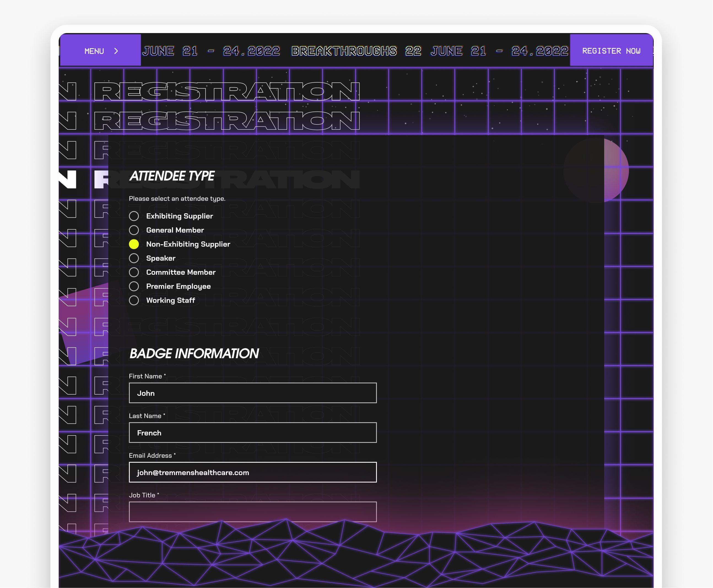Viewport: 713px width, 588px height.
Task: Click the Email Address input field
Action: click(x=252, y=472)
